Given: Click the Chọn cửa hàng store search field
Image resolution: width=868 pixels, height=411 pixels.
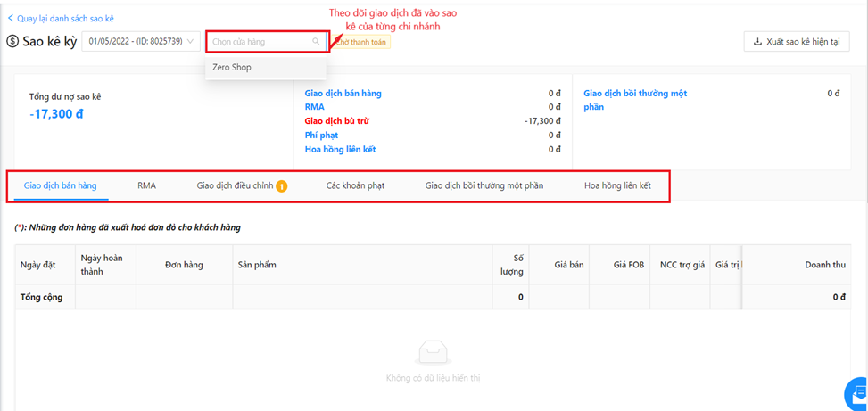Looking at the screenshot, I should pos(259,42).
